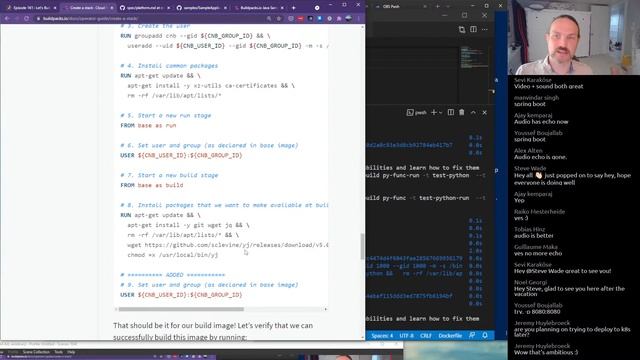
Task: Open the OBS Scene Collection menu
Action: [x=36, y=352]
